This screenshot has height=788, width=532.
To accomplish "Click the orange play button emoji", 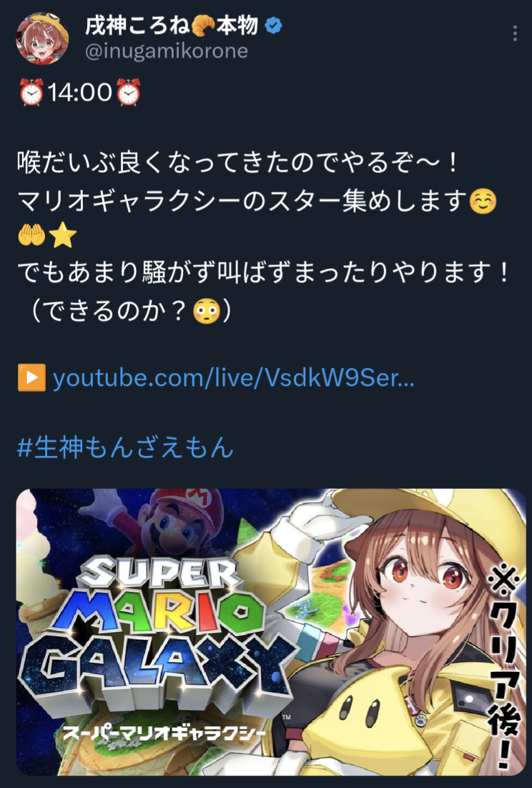I will 31,379.
